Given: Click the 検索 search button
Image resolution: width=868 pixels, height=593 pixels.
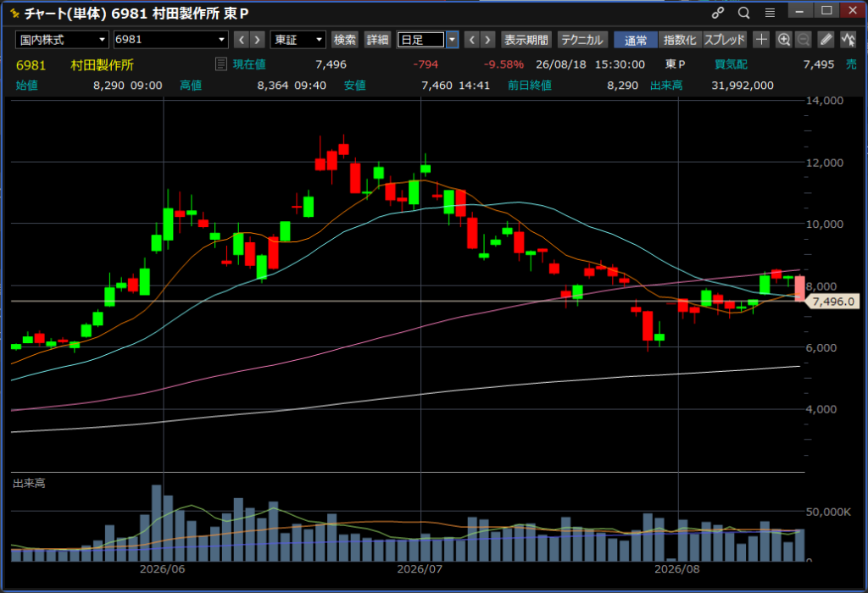Looking at the screenshot, I should point(345,40).
